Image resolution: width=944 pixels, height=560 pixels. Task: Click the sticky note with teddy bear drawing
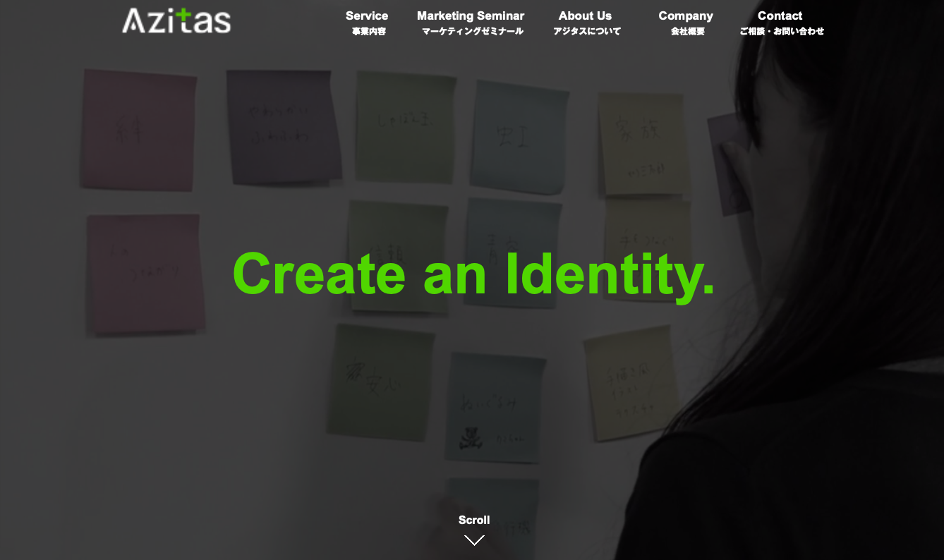pos(495,408)
